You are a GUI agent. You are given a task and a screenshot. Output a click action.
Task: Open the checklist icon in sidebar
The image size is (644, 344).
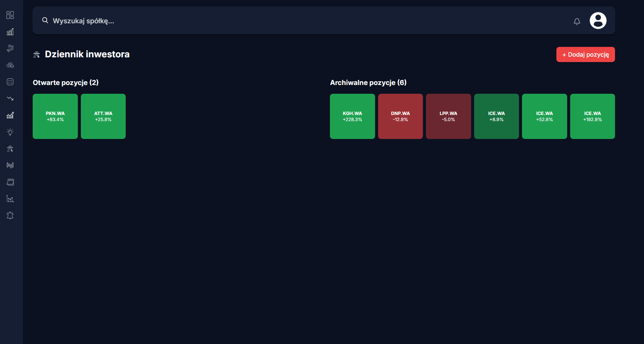10,82
